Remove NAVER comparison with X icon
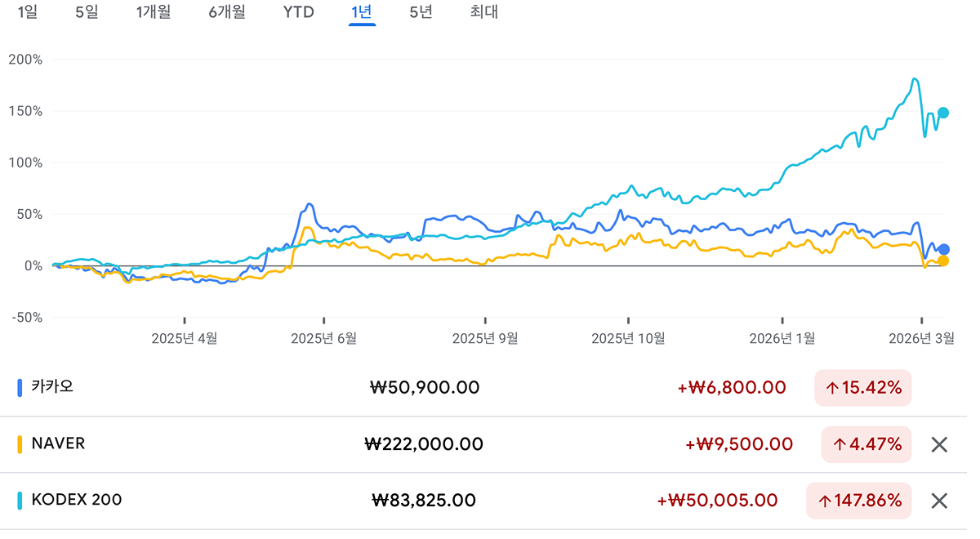The width and height of the screenshot is (980, 539). [939, 444]
